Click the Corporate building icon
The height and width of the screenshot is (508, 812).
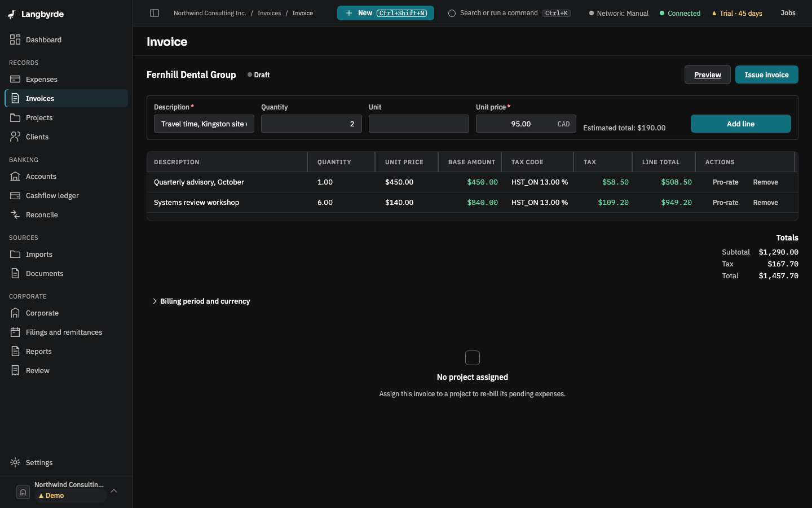(15, 313)
